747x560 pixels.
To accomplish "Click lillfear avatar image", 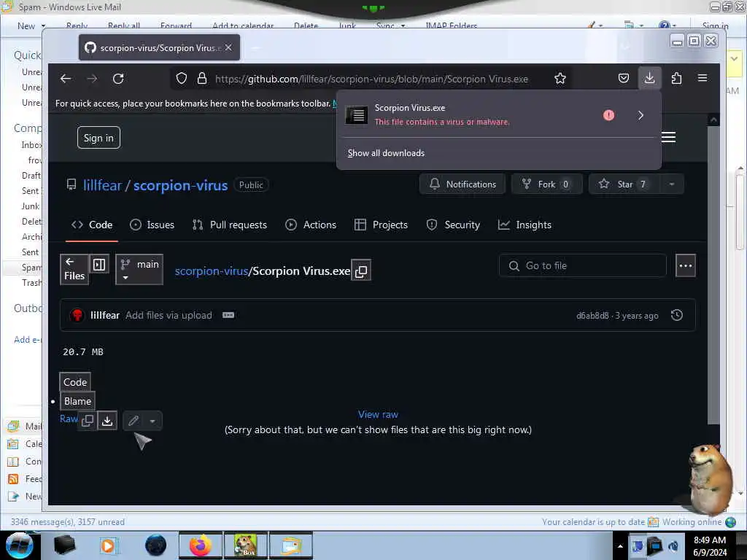I will pyautogui.click(x=77, y=315).
